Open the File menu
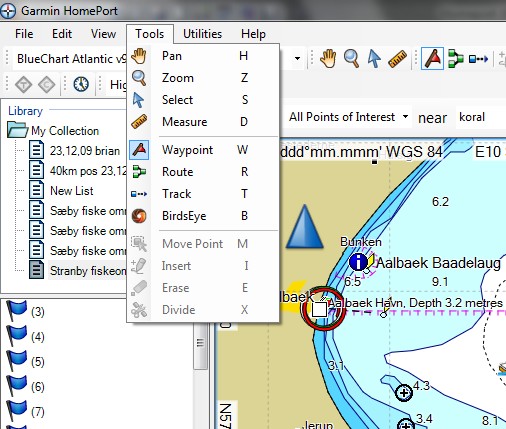This screenshot has height=429, width=506. [24, 34]
